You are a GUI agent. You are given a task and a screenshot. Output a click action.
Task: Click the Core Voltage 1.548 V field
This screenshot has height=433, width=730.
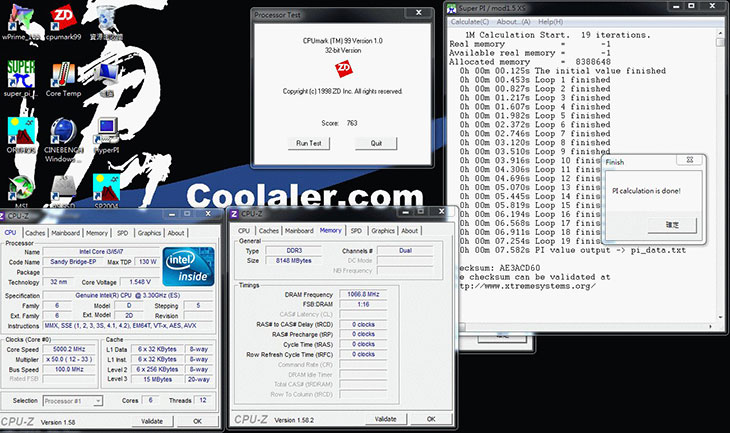[x=139, y=282]
